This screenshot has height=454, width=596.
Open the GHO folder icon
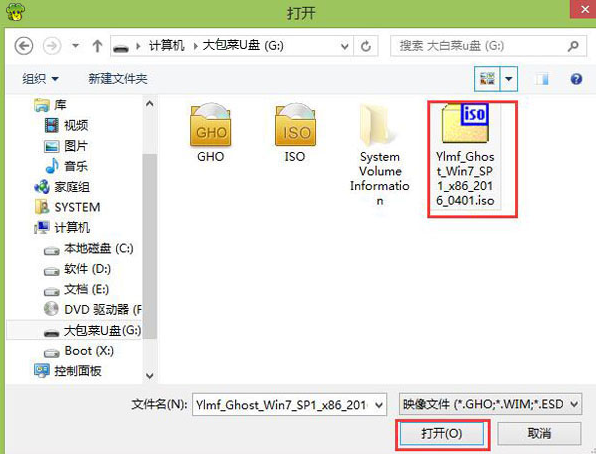tap(211, 125)
